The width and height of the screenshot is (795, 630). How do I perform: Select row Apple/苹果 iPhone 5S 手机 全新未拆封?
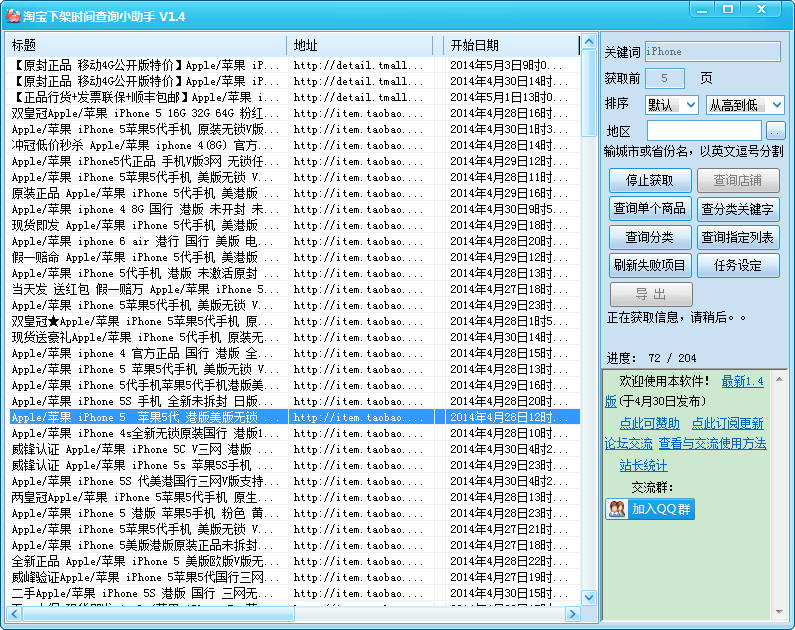point(295,401)
